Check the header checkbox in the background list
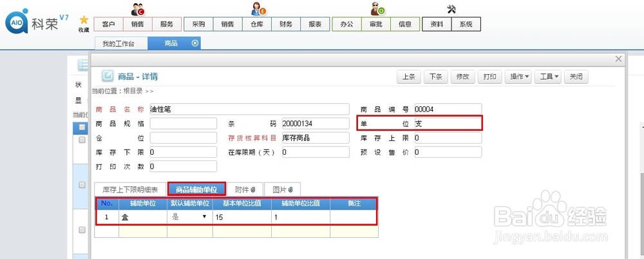644x259 pixels. (82, 127)
